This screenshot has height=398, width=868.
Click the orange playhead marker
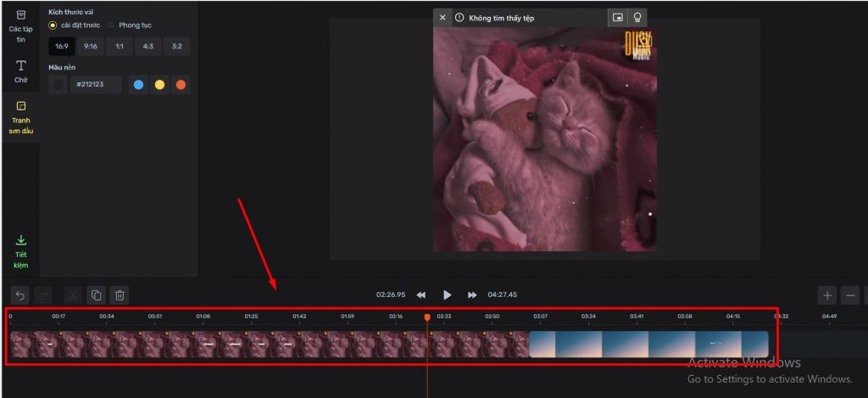click(x=427, y=317)
